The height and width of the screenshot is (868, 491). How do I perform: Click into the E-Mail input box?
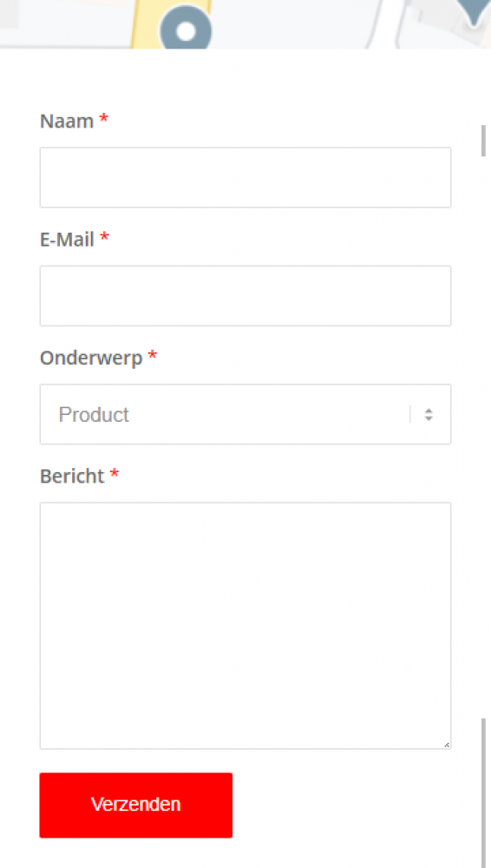(245, 296)
